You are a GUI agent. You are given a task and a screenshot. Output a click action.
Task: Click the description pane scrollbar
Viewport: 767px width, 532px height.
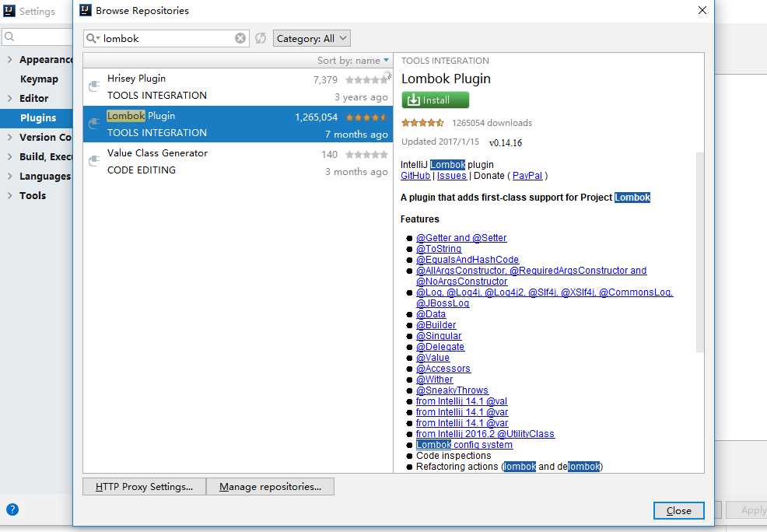pyautogui.click(x=699, y=252)
